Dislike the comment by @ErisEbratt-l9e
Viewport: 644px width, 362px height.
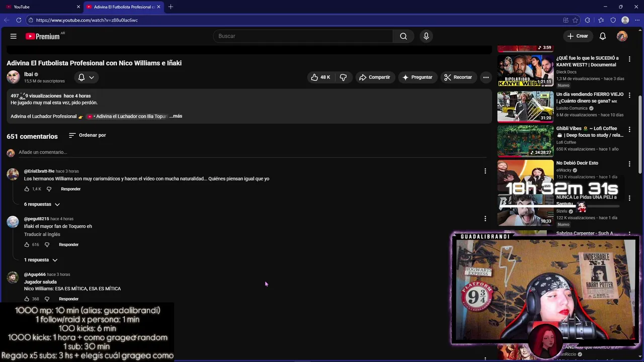(x=49, y=189)
